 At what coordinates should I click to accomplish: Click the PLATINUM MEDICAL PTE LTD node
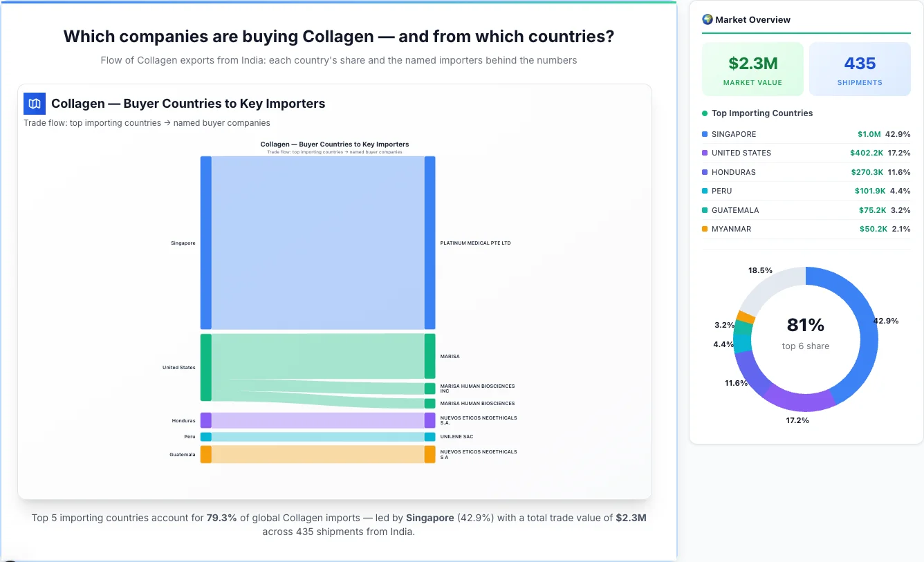coord(431,243)
